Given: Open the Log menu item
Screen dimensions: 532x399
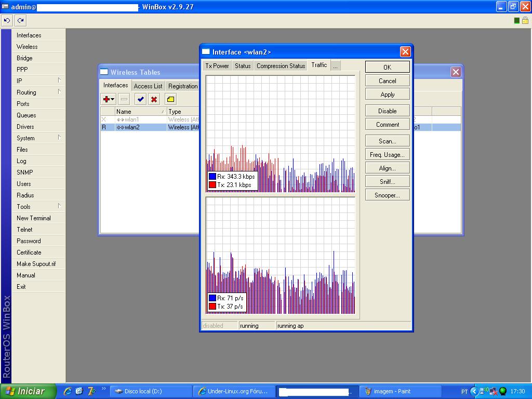Looking at the screenshot, I should (x=38, y=161).
